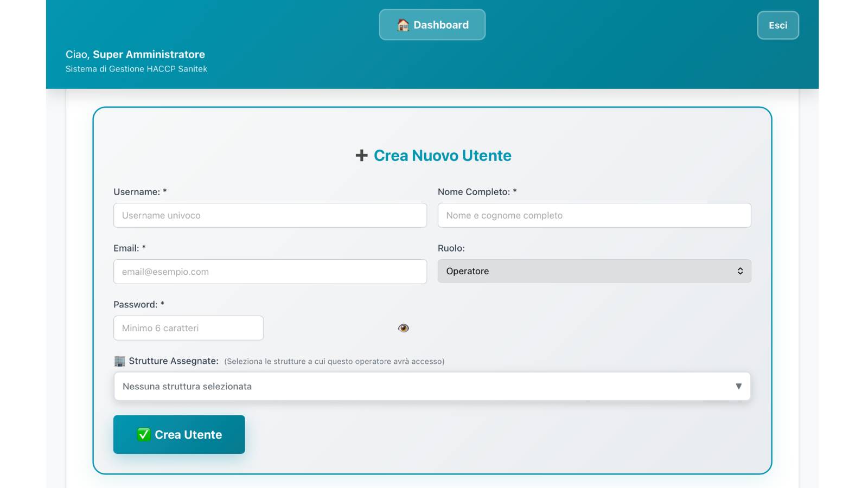Click the up-down chevrons on the Operatore selector
This screenshot has width=868, height=488.
pyautogui.click(x=740, y=271)
